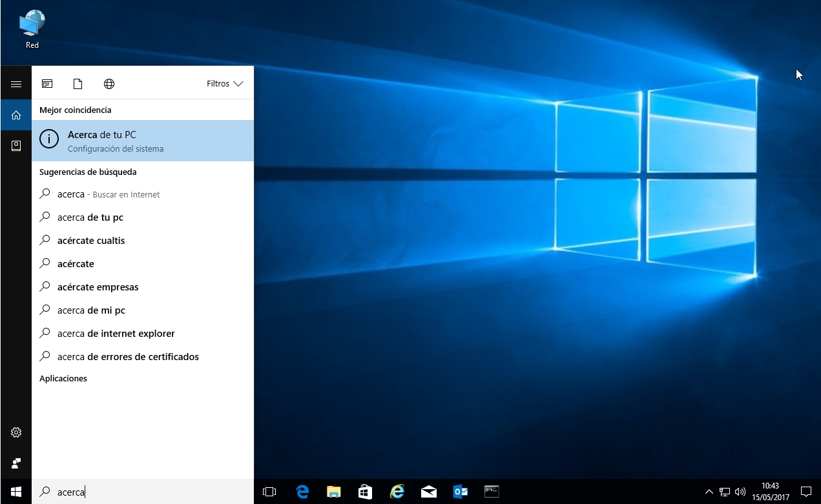Click the Aplicaciones section header

click(x=63, y=379)
